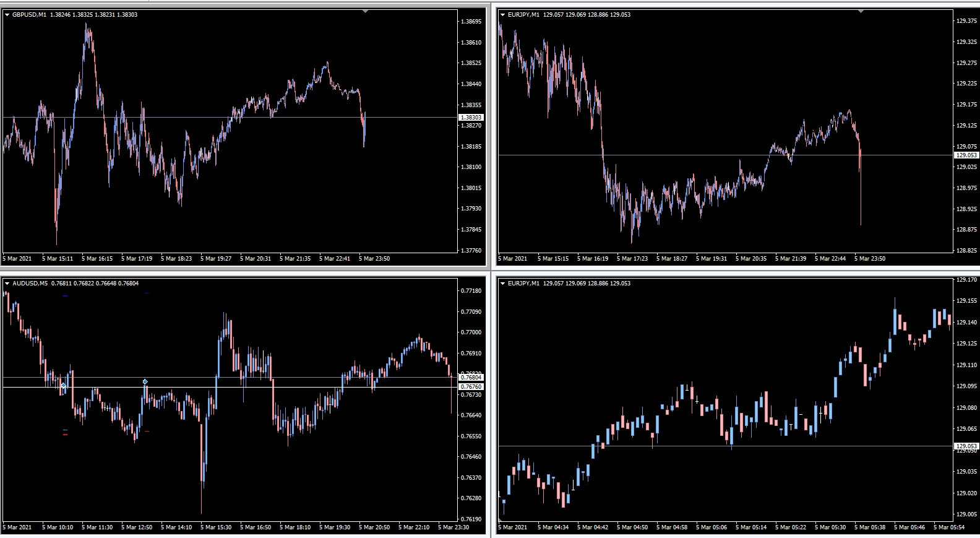This screenshot has height=538, width=980.
Task: Click the 5 Mar 23:30 time label
Action: click(x=453, y=527)
